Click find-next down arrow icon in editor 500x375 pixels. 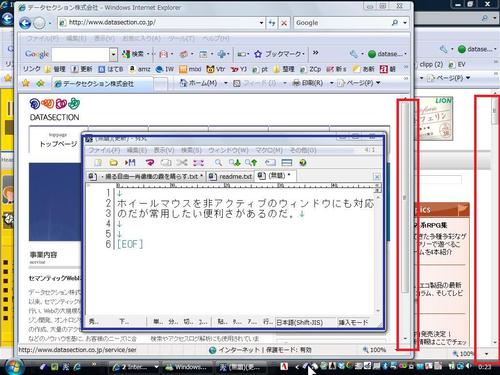[x=235, y=163]
